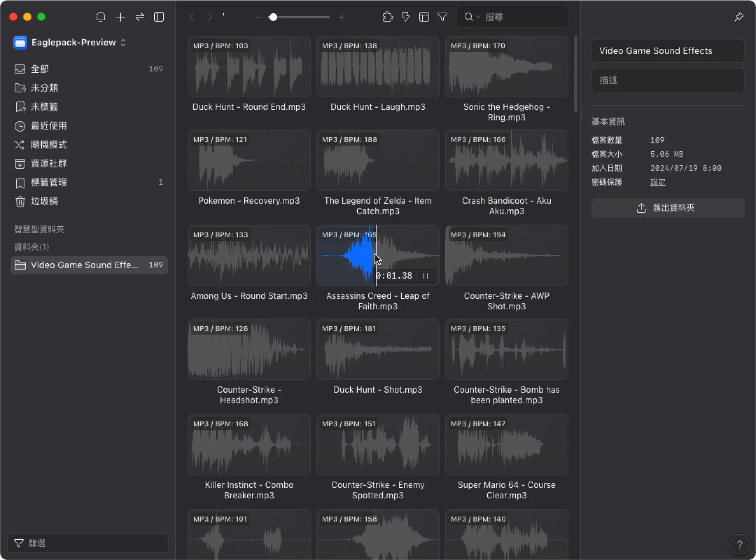
Task: Open the notifications bell
Action: coord(101,17)
